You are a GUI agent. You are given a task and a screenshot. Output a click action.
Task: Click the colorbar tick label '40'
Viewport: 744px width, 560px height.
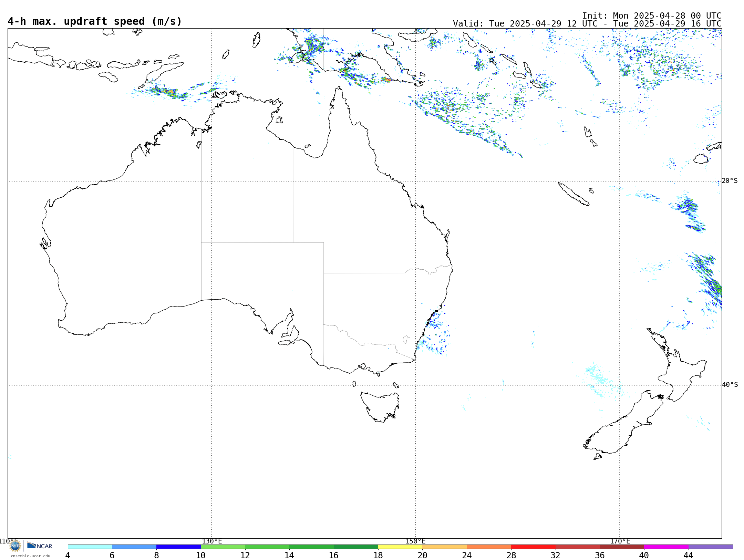tap(644, 556)
